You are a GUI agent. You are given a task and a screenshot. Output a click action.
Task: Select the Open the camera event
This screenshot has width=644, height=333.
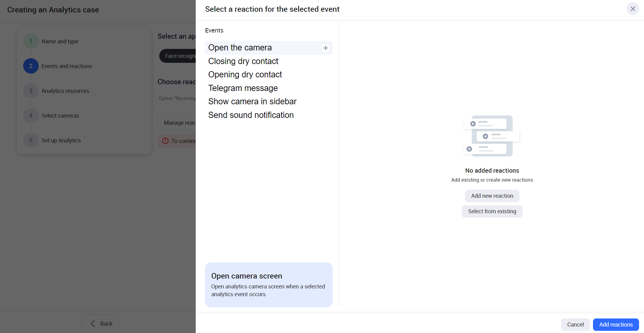pyautogui.click(x=240, y=48)
